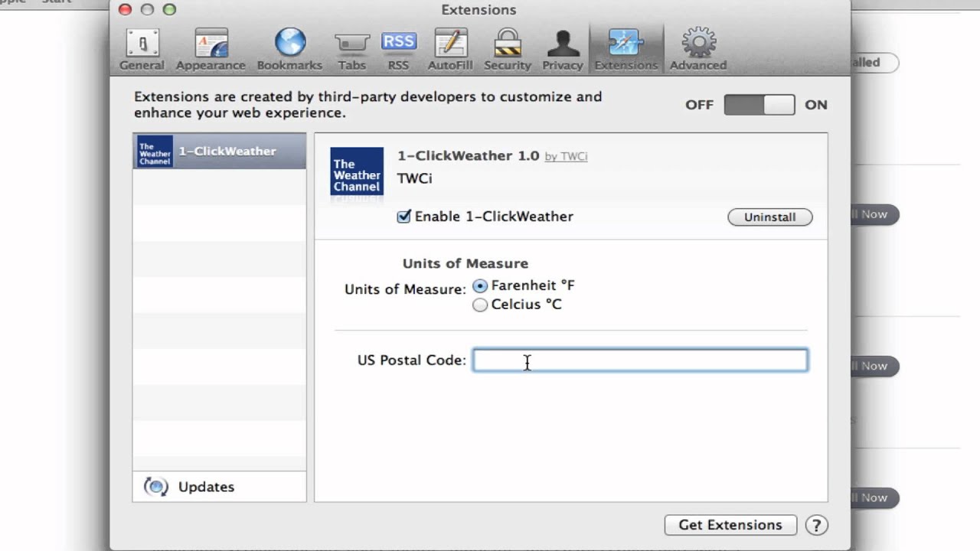
Task: Open the Appearance preferences pane
Action: click(211, 50)
